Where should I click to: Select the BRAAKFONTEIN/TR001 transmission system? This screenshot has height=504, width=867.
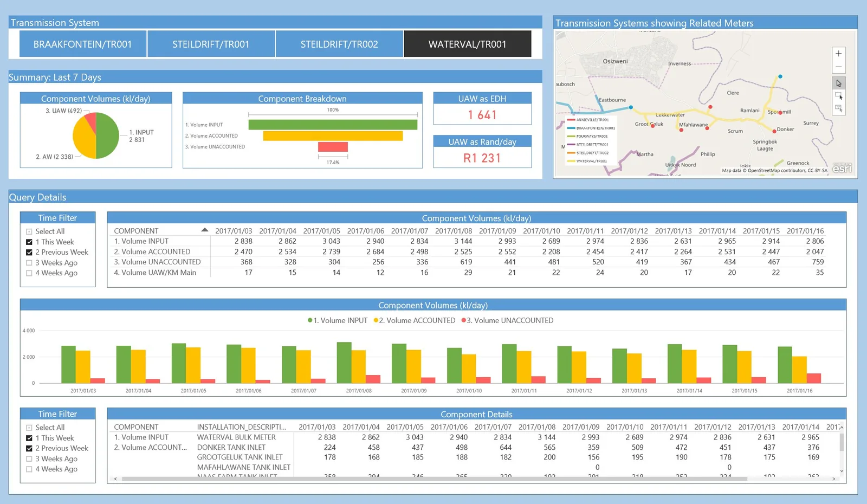[83, 44]
